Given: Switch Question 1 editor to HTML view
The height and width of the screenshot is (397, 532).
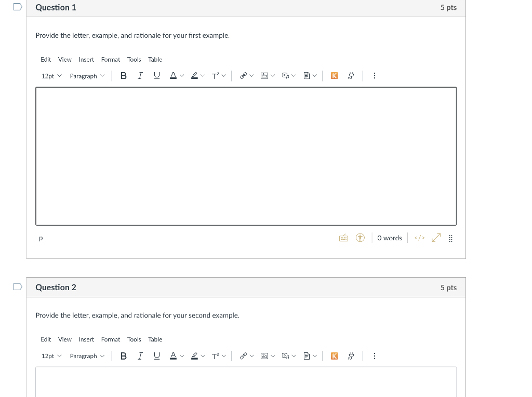Looking at the screenshot, I should pyautogui.click(x=419, y=238).
